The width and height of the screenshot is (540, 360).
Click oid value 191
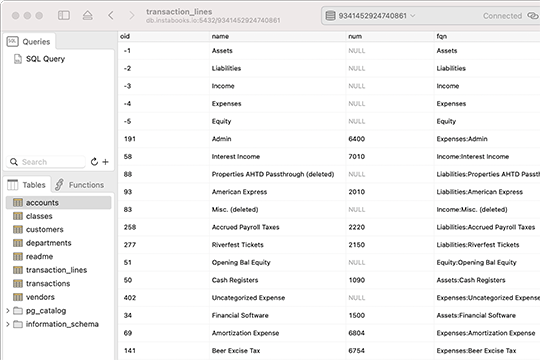click(130, 139)
